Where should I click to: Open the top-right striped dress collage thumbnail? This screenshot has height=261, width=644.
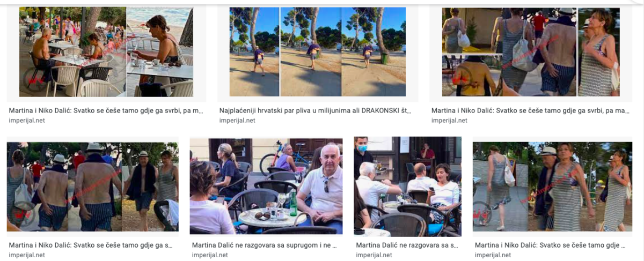point(530,51)
